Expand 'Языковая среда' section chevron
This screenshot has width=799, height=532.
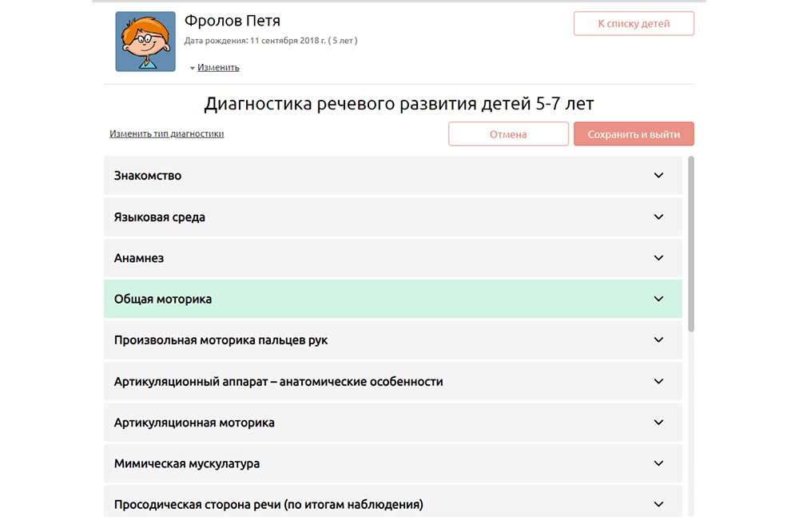coord(658,217)
